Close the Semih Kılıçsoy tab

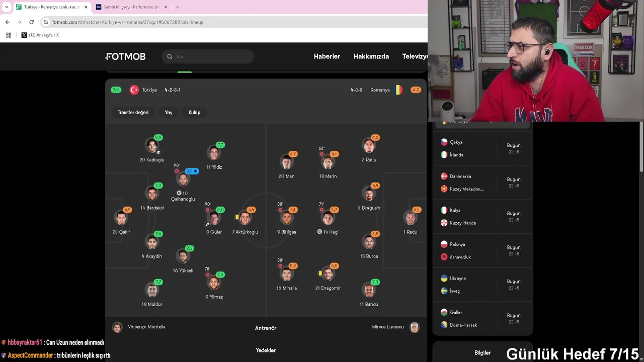pos(166,7)
